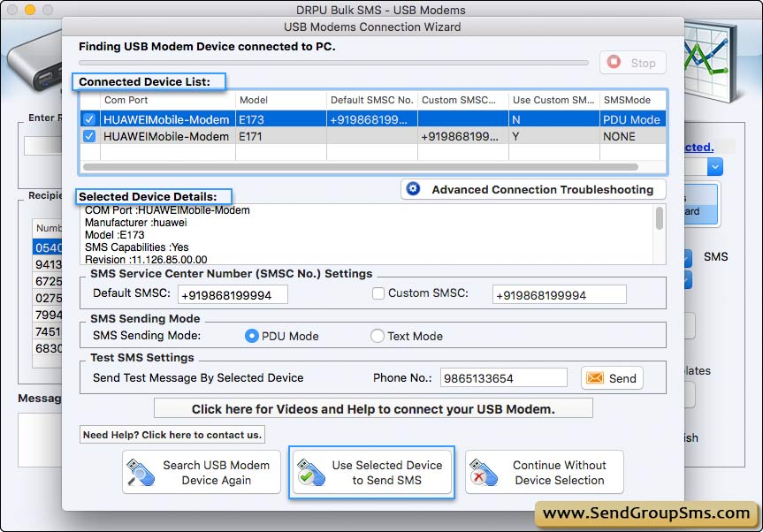Viewport: 763px width, 532px height.
Task: Click the Manufacturer :huawei detail line
Action: tap(136, 223)
